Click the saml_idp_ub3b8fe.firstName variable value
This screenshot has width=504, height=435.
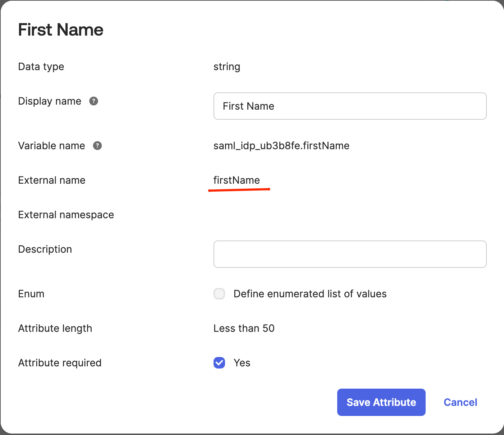click(x=281, y=146)
